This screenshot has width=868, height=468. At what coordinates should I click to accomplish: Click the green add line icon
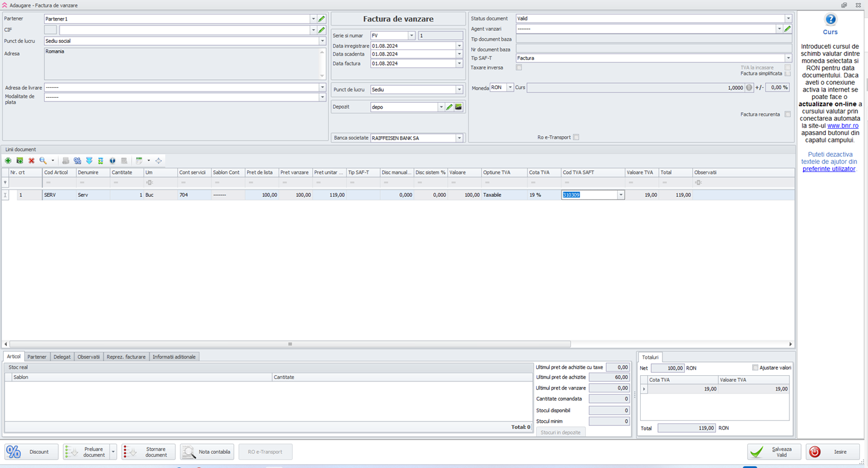[8, 161]
